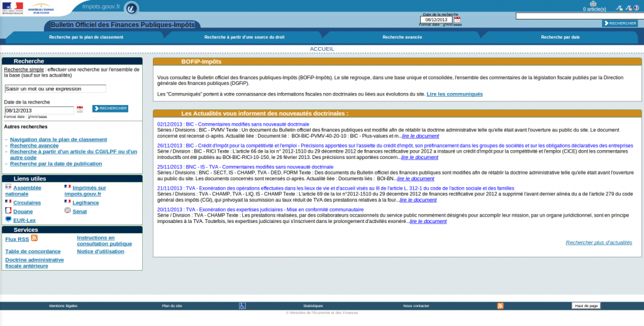Open Flux RSS link
Screen dimensions: 644x326
pos(17,239)
